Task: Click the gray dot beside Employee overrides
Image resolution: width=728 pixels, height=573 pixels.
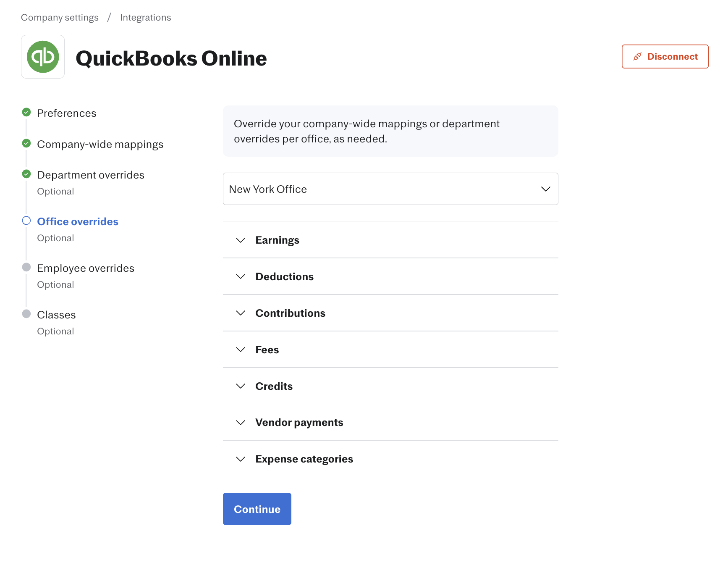Action: click(26, 267)
